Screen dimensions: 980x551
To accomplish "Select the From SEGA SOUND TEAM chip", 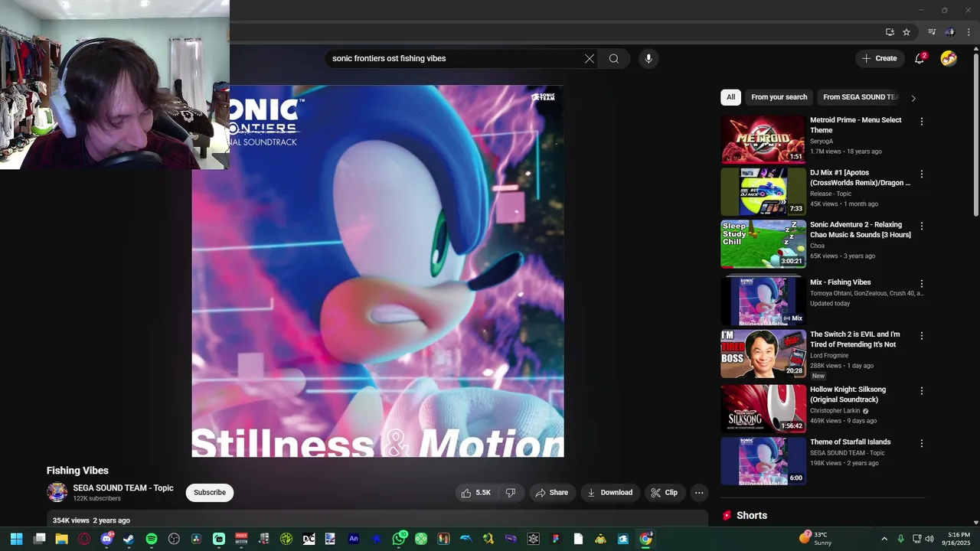I will click(x=860, y=97).
